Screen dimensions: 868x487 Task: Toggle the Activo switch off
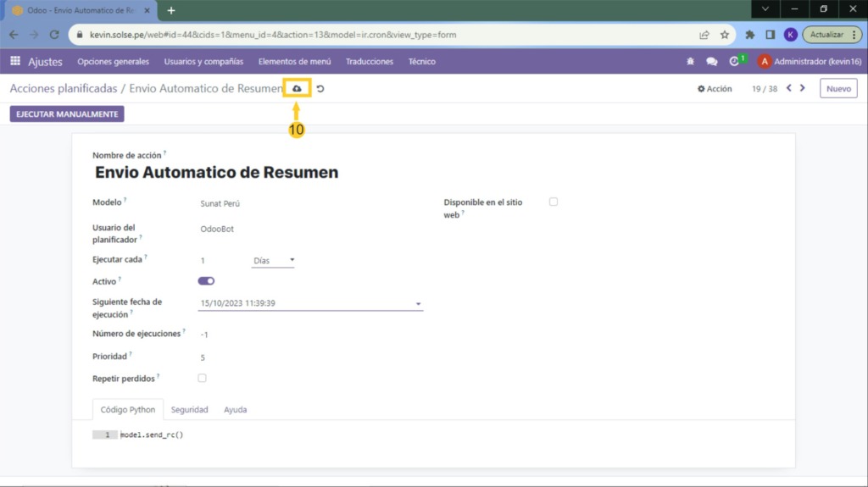click(206, 281)
